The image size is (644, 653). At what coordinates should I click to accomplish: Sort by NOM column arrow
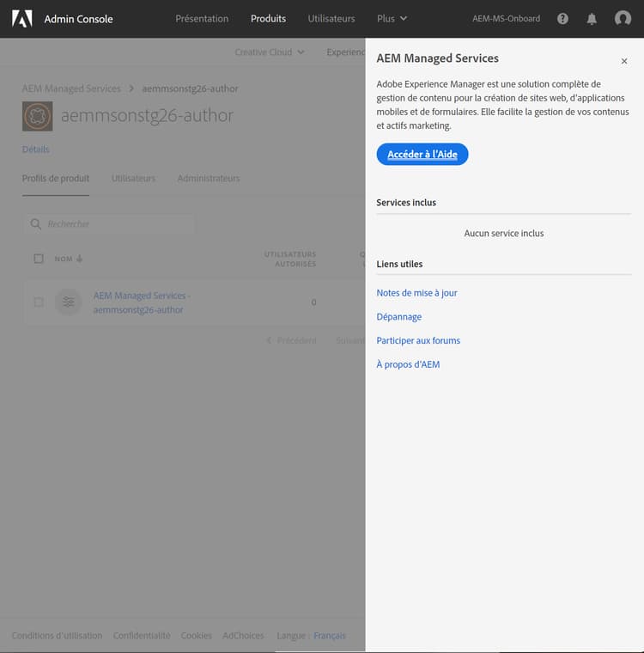point(80,259)
